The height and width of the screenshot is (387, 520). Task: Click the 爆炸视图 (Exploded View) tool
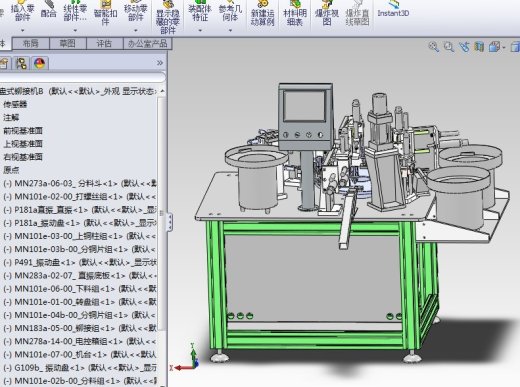pyautogui.click(x=327, y=13)
